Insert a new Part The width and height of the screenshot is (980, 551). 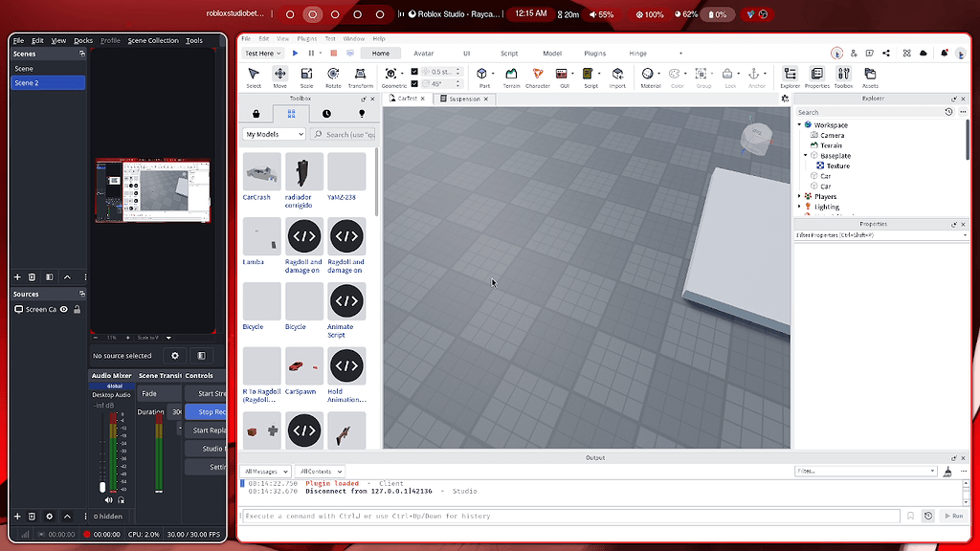tap(482, 77)
